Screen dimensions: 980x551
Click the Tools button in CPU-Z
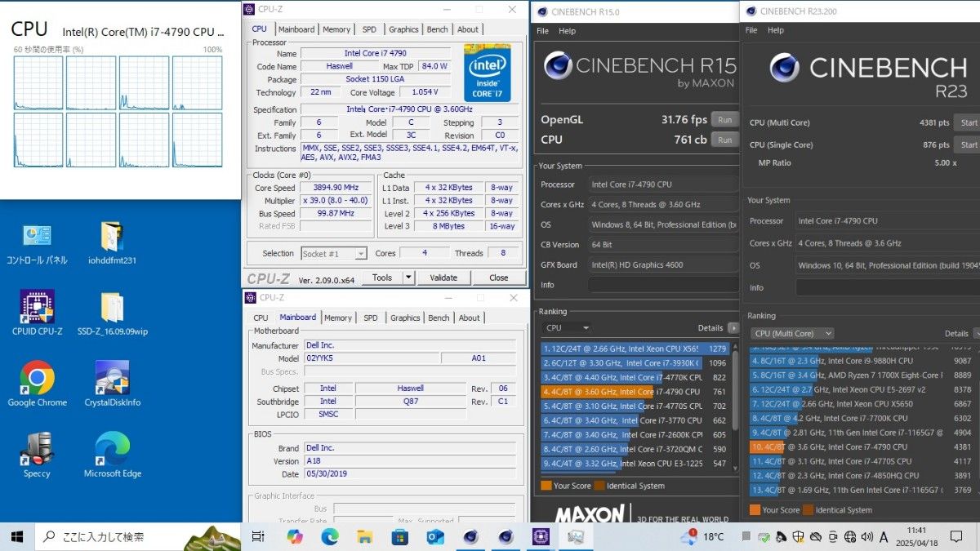point(382,278)
